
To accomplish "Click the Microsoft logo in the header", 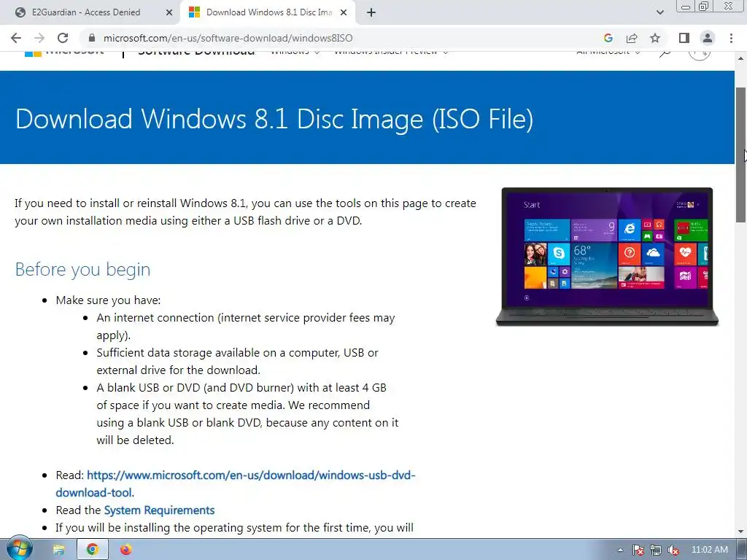I will pyautogui.click(x=64, y=52).
